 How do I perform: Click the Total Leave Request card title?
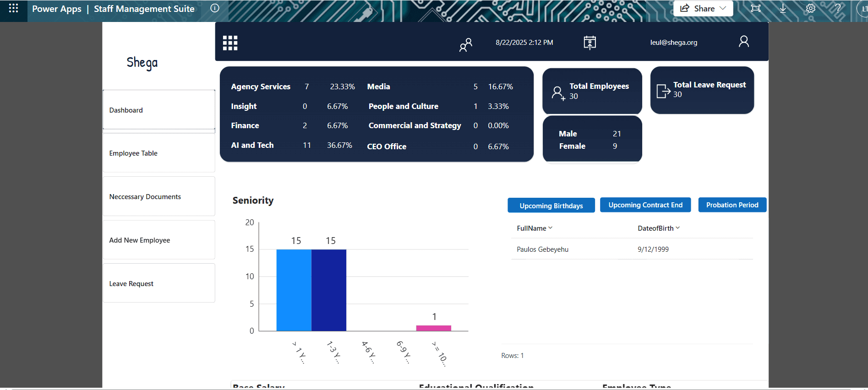coord(710,85)
